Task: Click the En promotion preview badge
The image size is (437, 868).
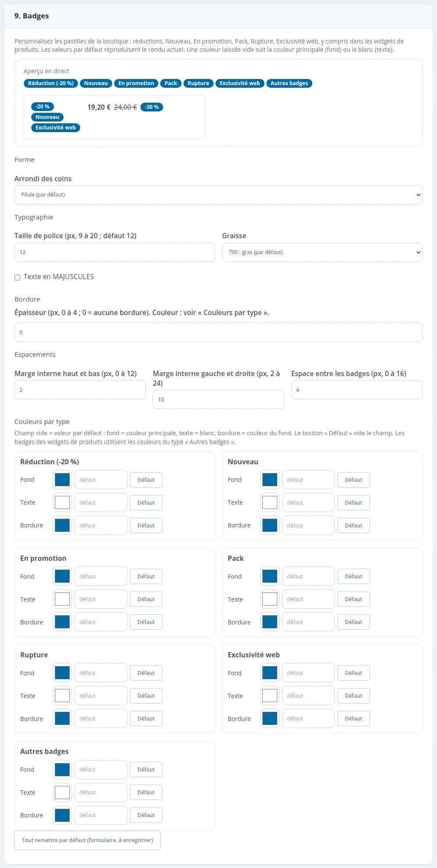Action: click(x=136, y=83)
